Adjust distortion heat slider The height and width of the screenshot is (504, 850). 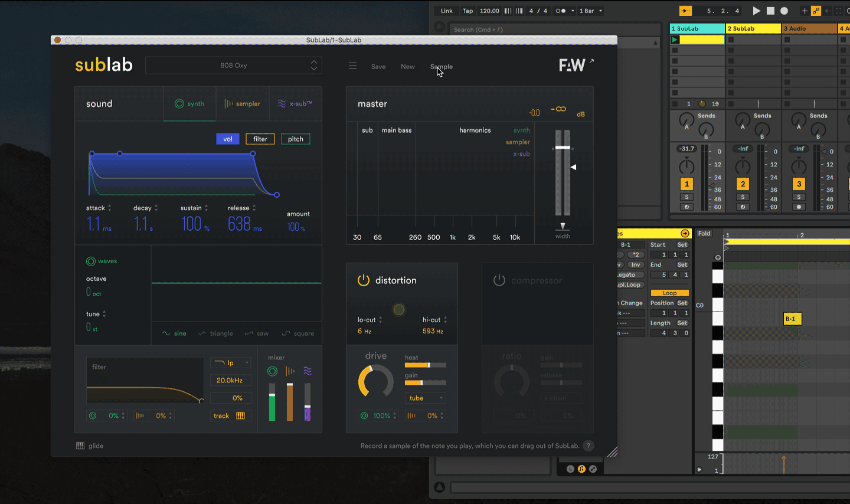[x=426, y=365]
